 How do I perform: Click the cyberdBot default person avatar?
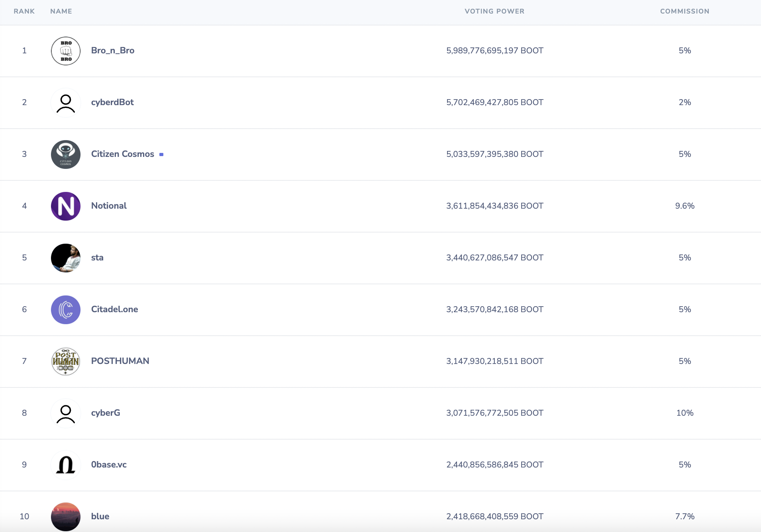(66, 103)
